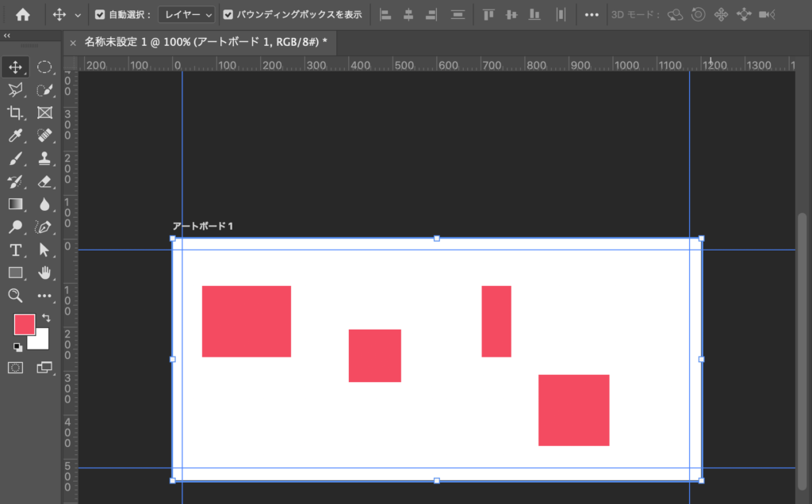The width and height of the screenshot is (812, 504).
Task: Toggle the 自動選択 checkbox
Action: point(100,14)
